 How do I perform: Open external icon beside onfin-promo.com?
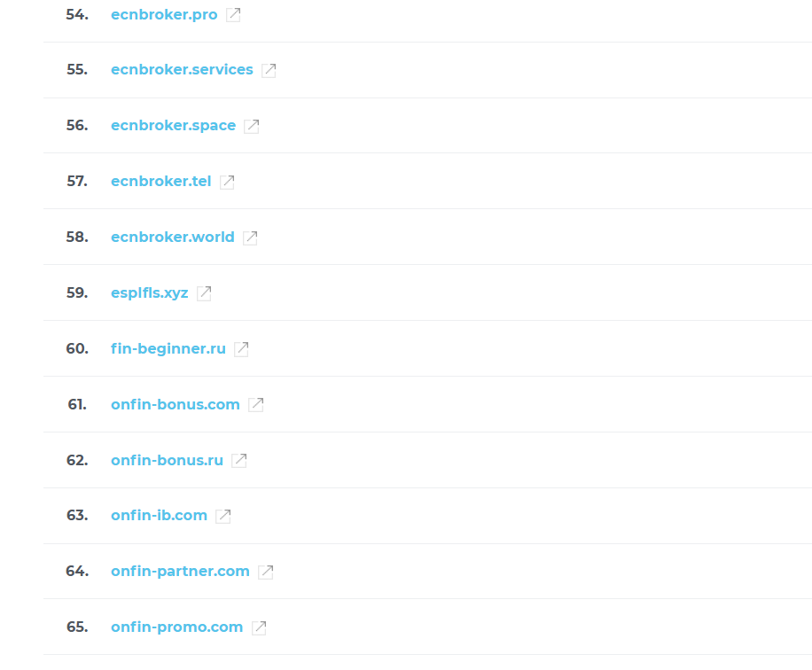pos(259,627)
